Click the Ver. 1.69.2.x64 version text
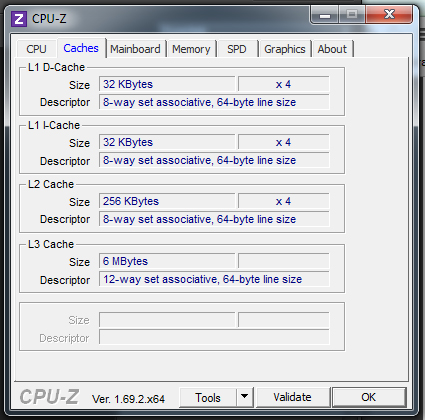Image resolution: width=425 pixels, height=420 pixels. click(x=128, y=399)
